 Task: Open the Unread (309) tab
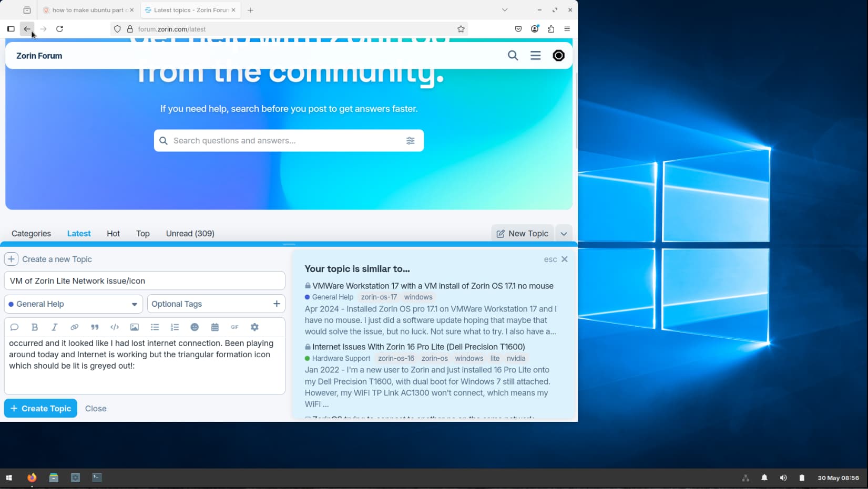(190, 234)
